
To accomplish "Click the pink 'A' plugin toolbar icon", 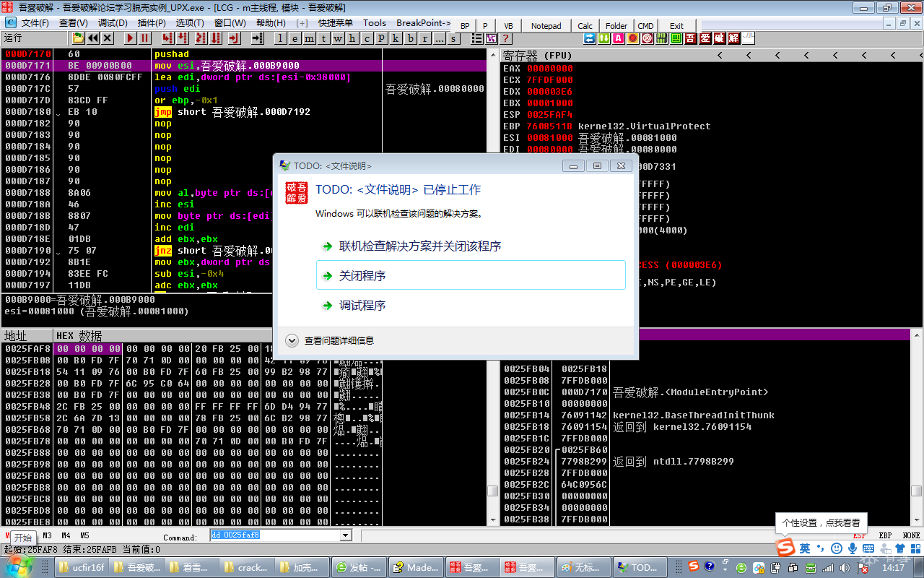I will pos(618,38).
